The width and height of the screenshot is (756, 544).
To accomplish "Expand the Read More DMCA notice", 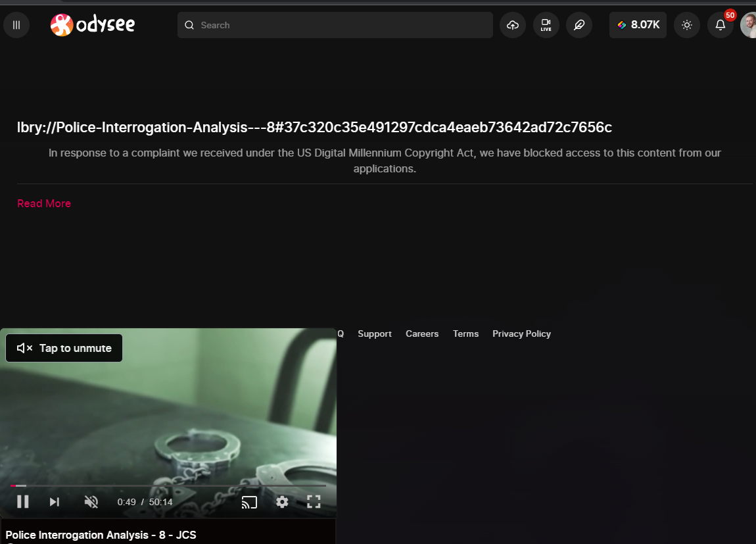I will (43, 203).
